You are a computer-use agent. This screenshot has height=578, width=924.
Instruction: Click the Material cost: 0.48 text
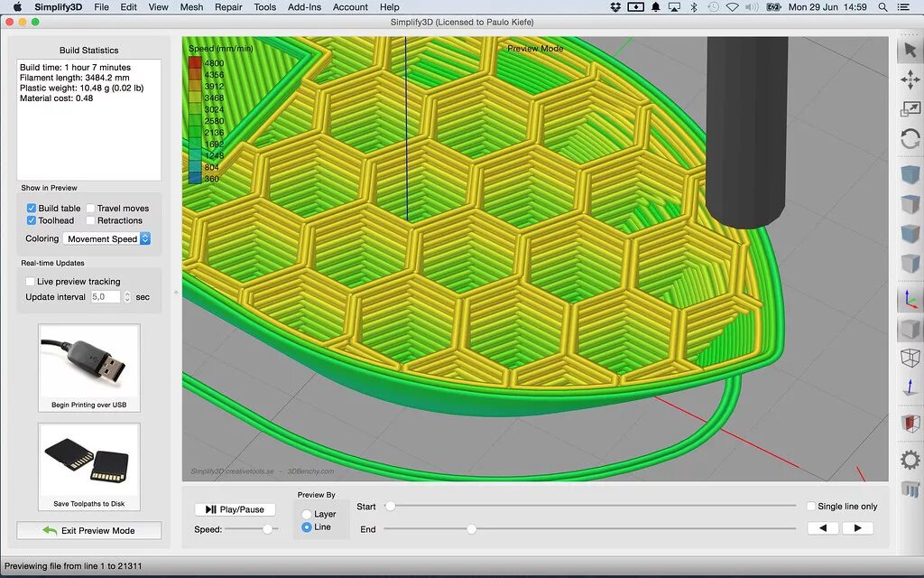click(57, 98)
